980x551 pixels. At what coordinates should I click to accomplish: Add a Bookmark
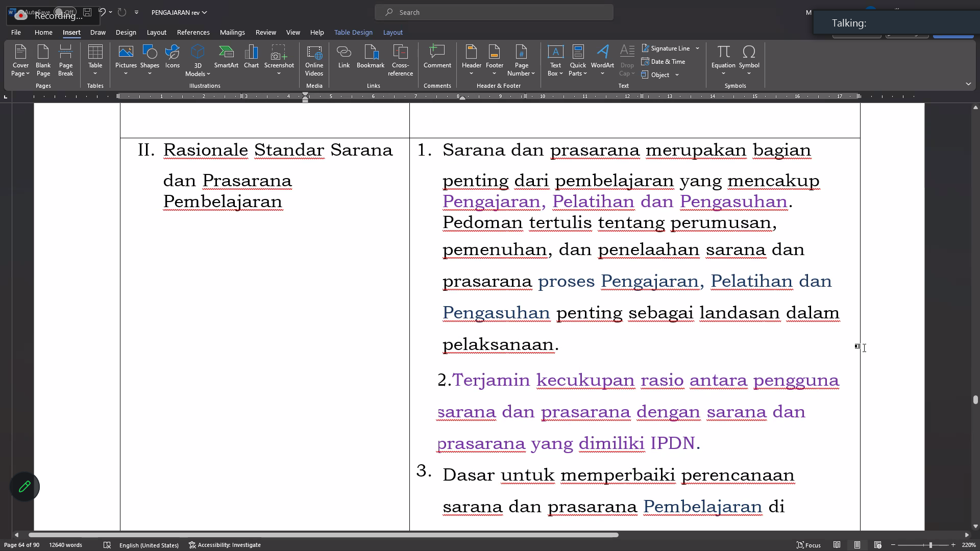pos(371,57)
